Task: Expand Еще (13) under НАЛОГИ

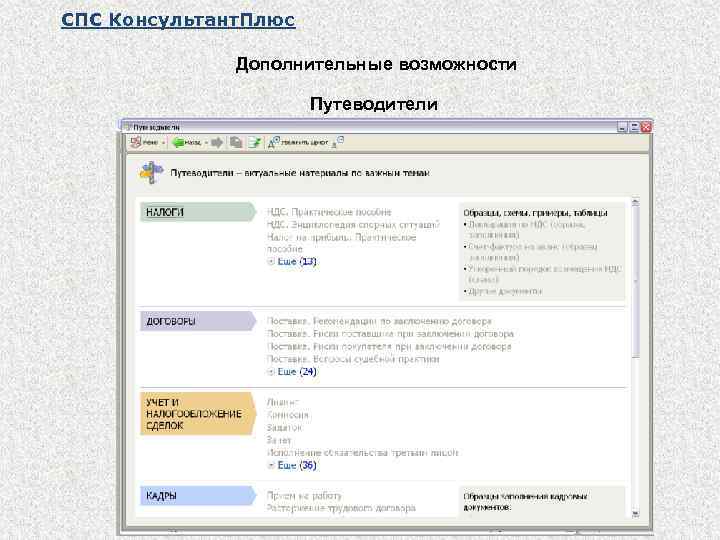Action: 292,261
